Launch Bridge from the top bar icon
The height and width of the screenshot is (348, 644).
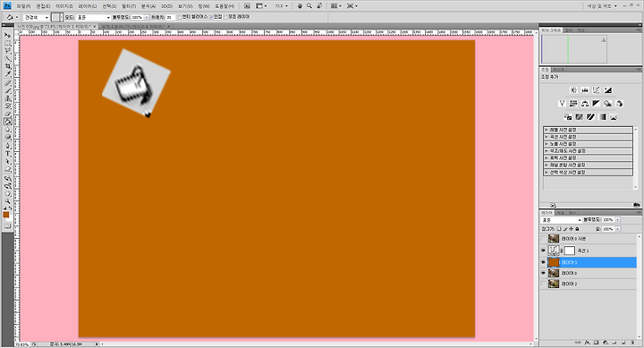coord(247,6)
